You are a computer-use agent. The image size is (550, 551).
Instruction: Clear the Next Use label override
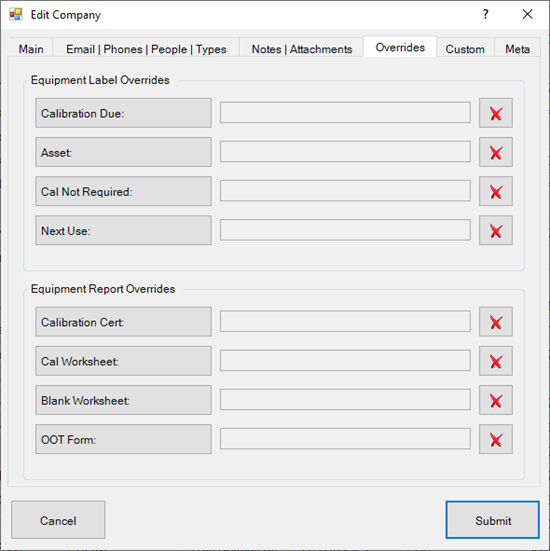pos(496,230)
